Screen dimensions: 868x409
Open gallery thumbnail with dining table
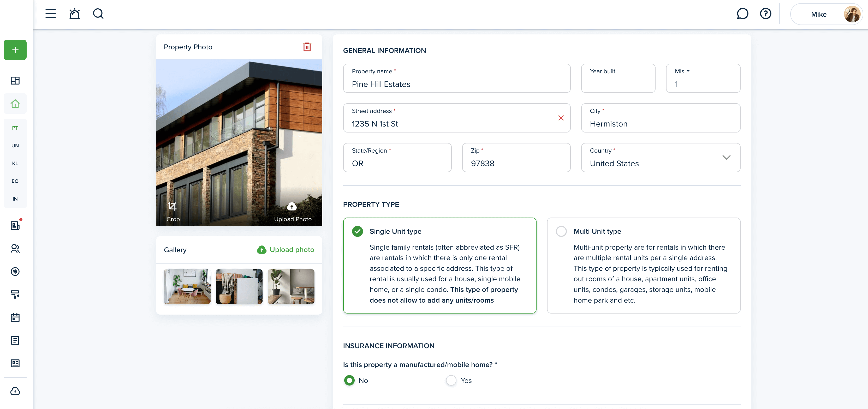click(187, 287)
